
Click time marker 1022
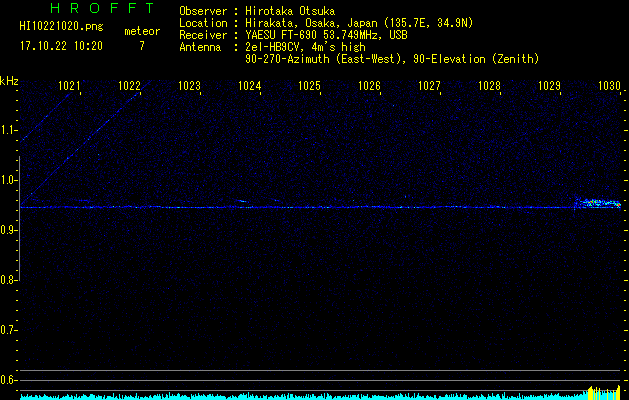pyautogui.click(x=130, y=85)
